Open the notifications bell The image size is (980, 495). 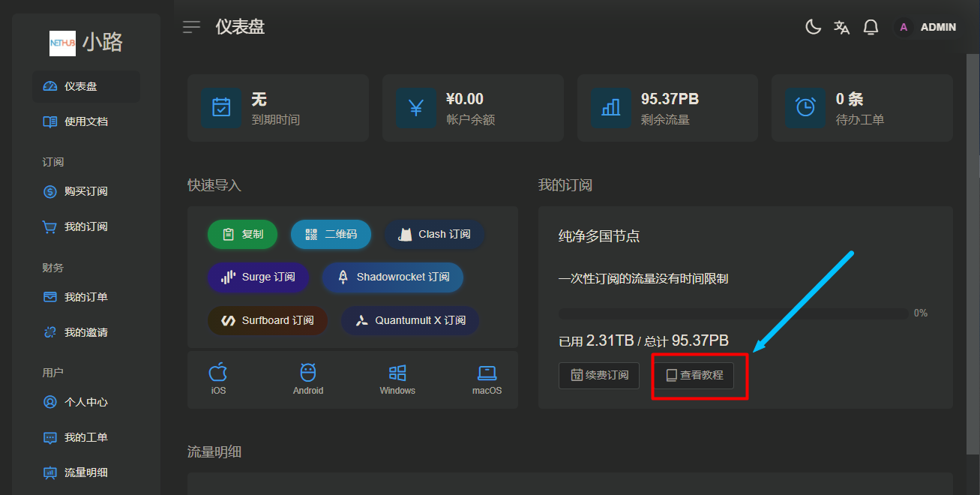(x=871, y=28)
